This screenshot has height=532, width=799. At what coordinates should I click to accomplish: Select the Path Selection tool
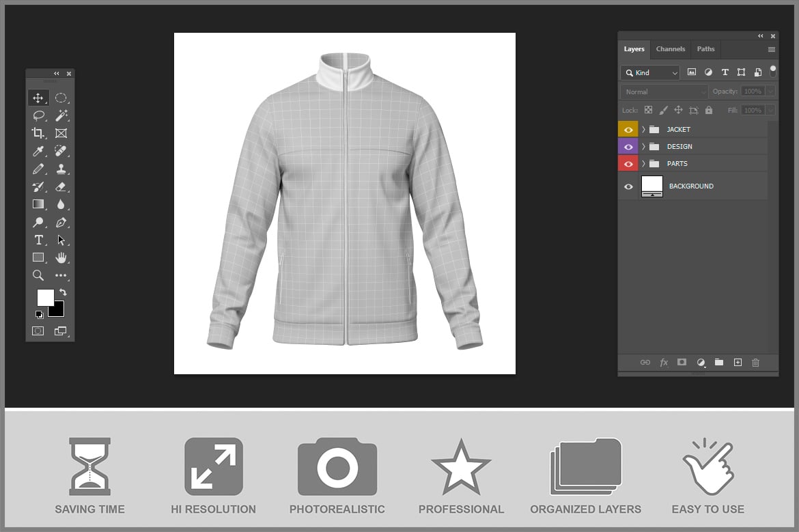point(61,240)
